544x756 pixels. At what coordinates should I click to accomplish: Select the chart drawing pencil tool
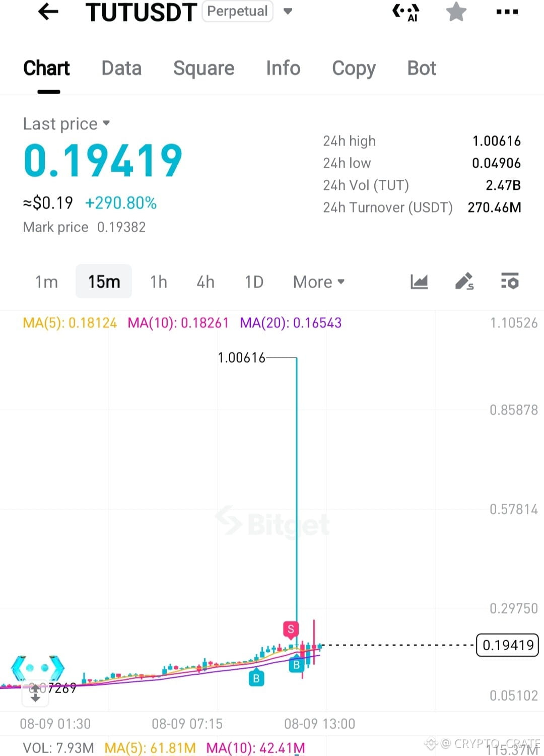(464, 281)
